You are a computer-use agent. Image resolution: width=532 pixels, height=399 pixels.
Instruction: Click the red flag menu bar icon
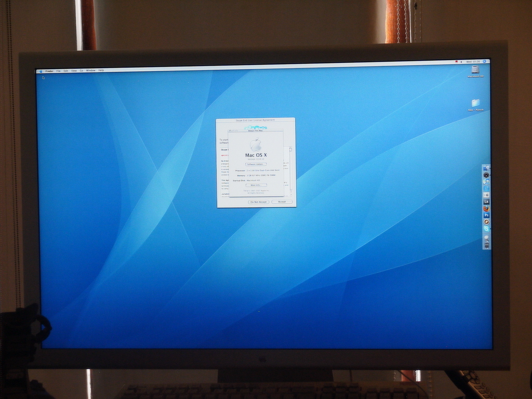coord(456,61)
